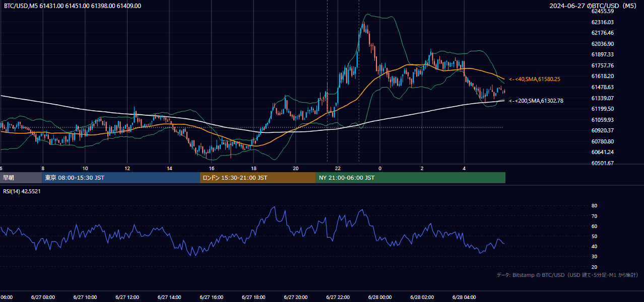
Task: Click the 6/27 14:00 time label
Action: tap(169, 297)
